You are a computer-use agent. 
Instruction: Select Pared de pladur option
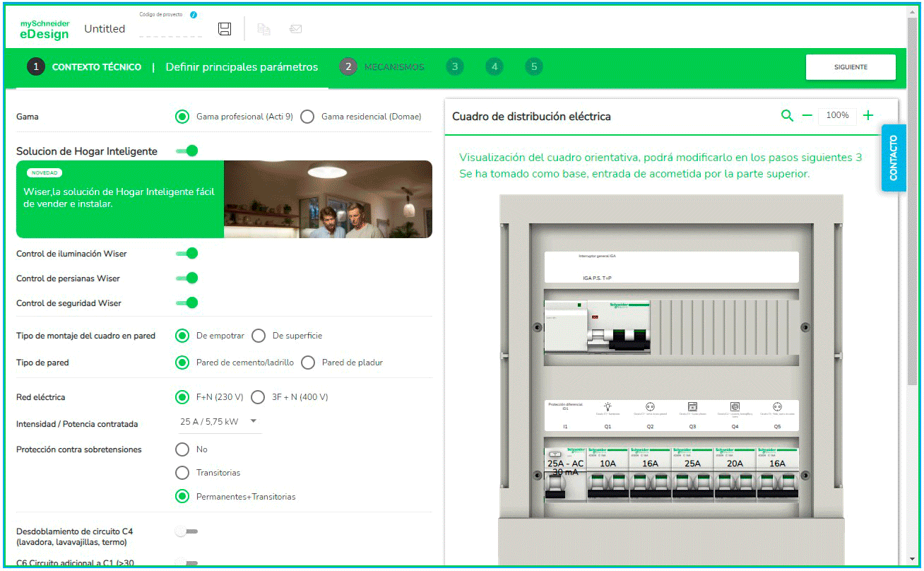pyautogui.click(x=308, y=362)
